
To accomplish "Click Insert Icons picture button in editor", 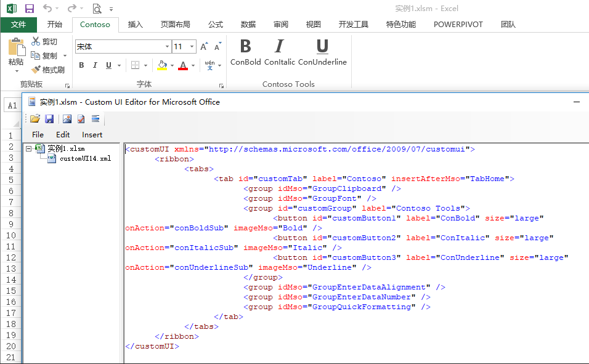I will tap(67, 119).
